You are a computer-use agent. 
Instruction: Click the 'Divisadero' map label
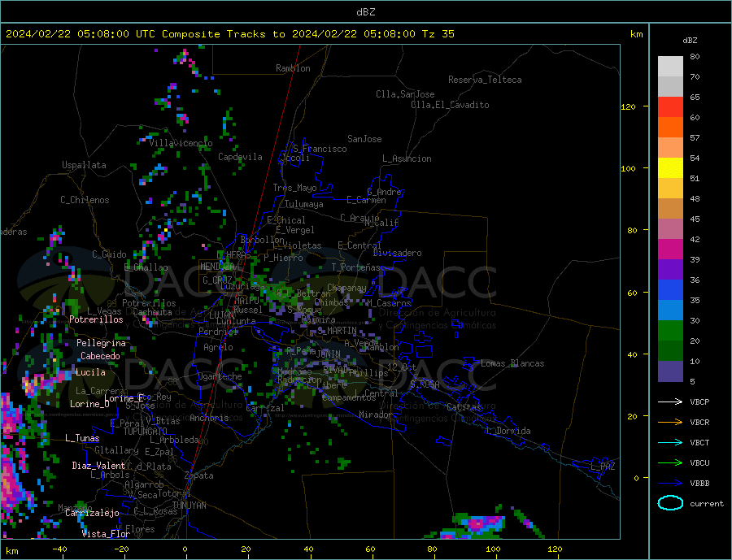coord(397,253)
